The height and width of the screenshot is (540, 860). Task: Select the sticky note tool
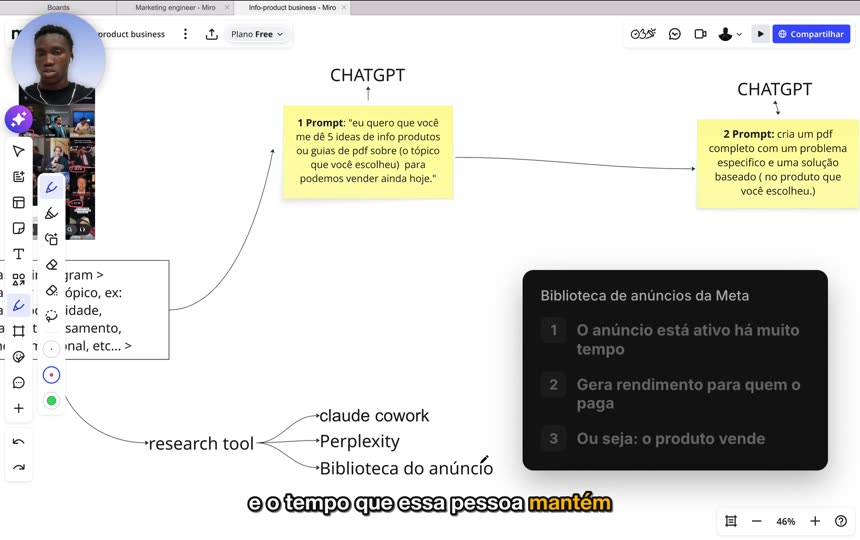click(19, 228)
